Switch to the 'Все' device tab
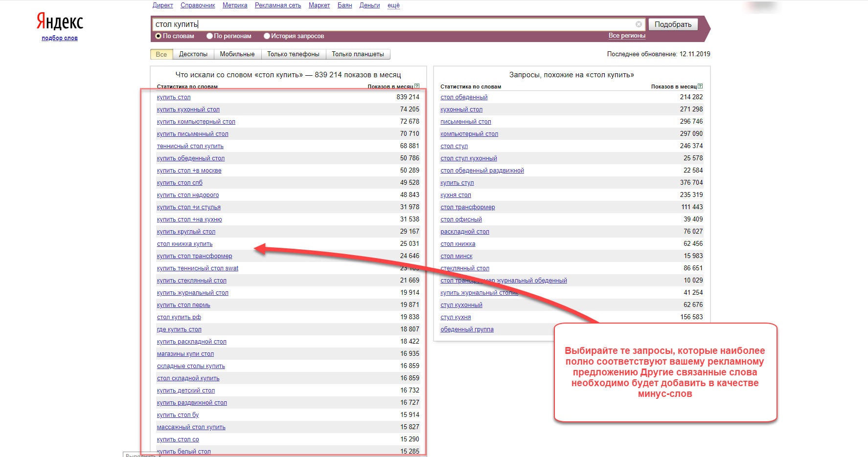 [161, 54]
